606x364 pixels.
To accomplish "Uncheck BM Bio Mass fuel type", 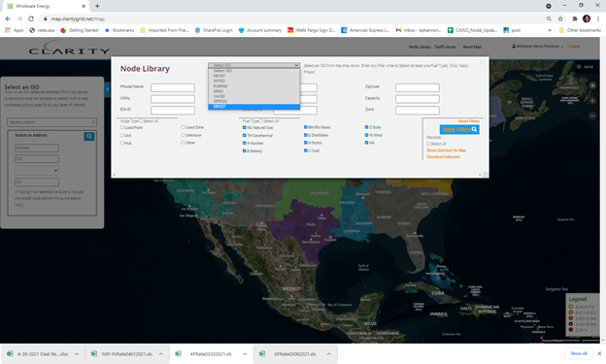I will (x=305, y=127).
